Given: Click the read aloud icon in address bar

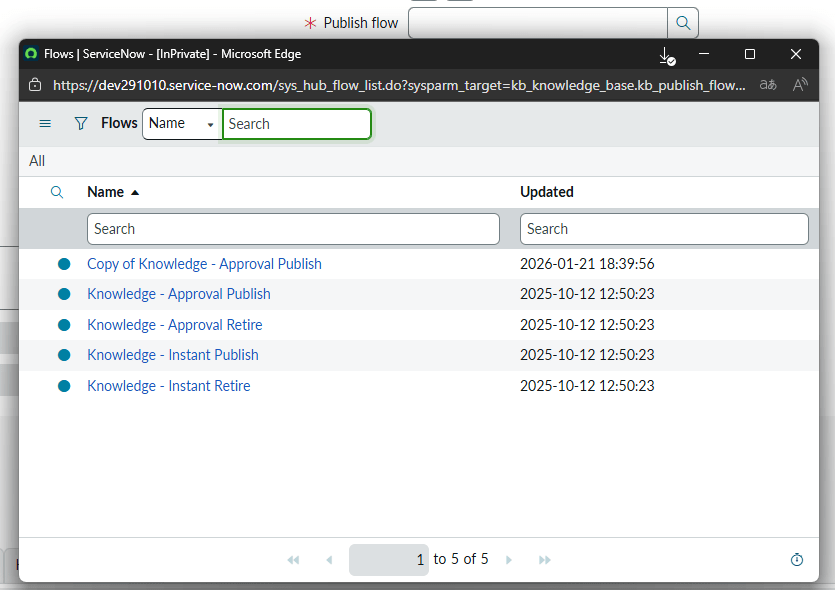Looking at the screenshot, I should coord(801,85).
